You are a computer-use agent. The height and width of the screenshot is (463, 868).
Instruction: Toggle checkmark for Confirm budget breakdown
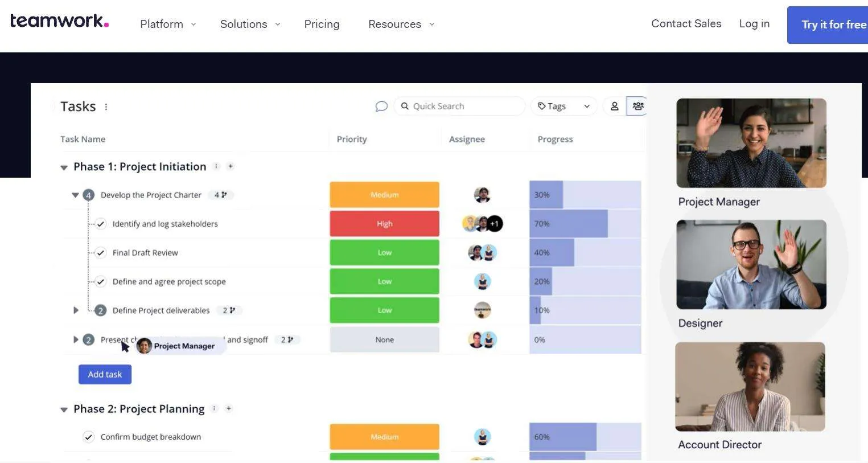point(89,437)
